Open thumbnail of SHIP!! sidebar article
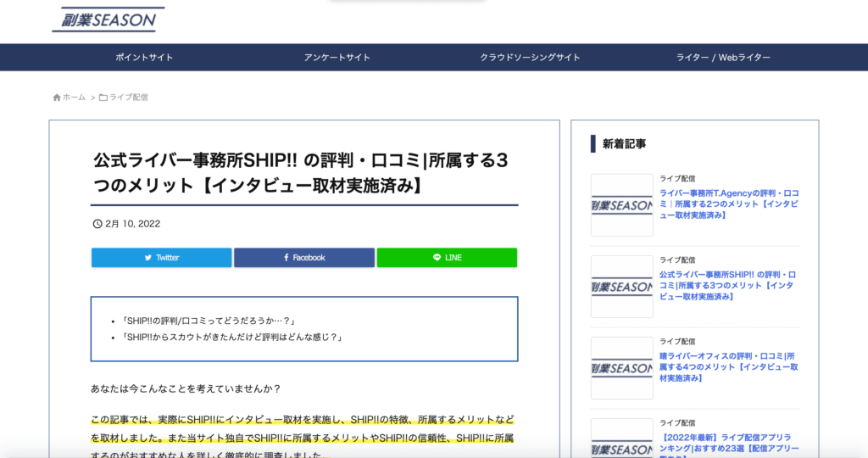 621,287
